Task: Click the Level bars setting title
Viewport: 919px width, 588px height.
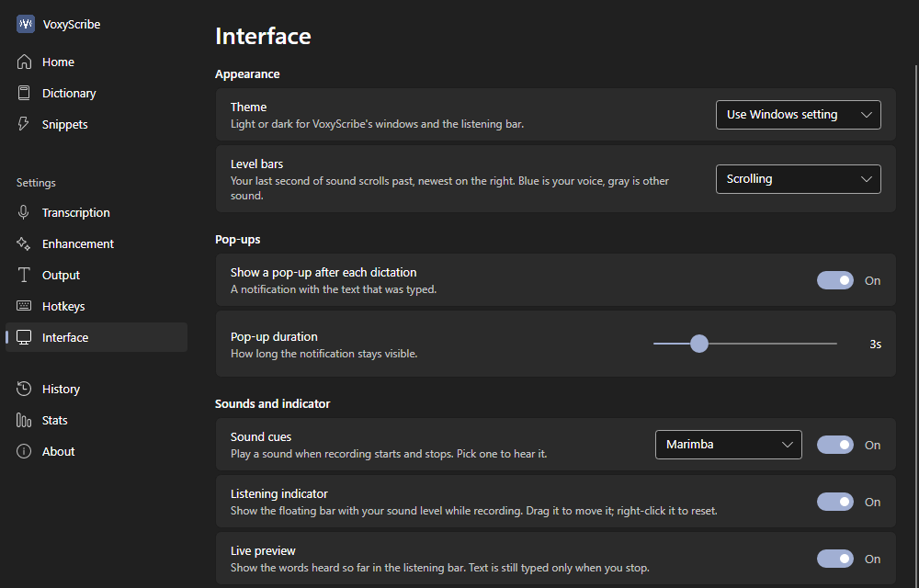Action: pos(256,164)
